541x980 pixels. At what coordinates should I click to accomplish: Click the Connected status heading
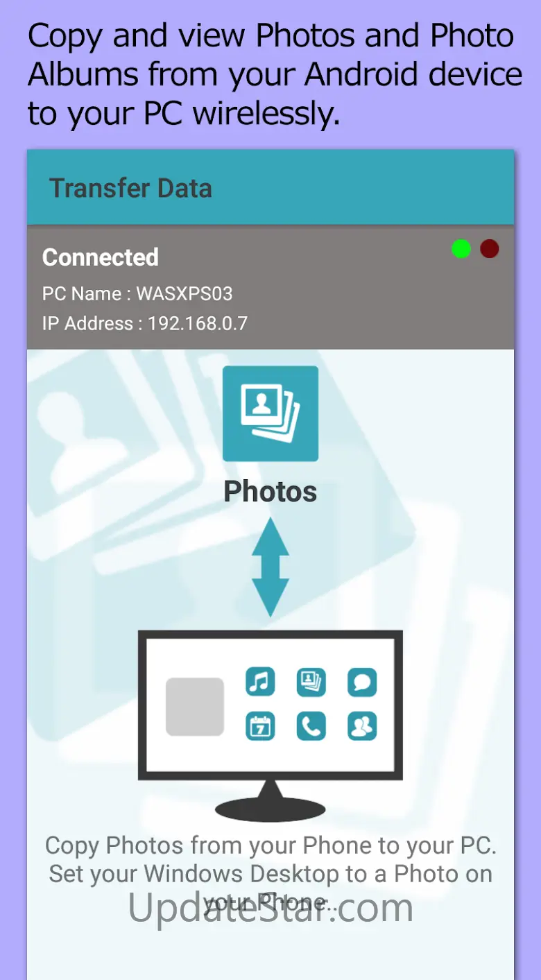pyautogui.click(x=101, y=257)
